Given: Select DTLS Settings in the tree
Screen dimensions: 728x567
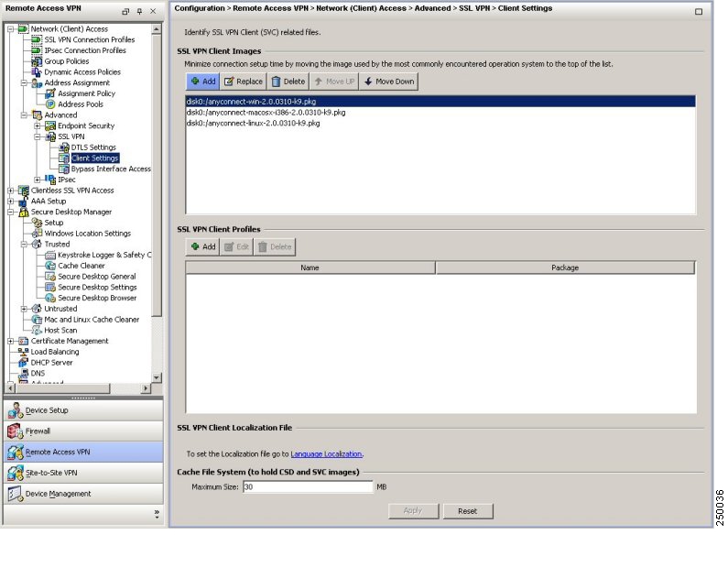Looking at the screenshot, I should click(x=92, y=147).
